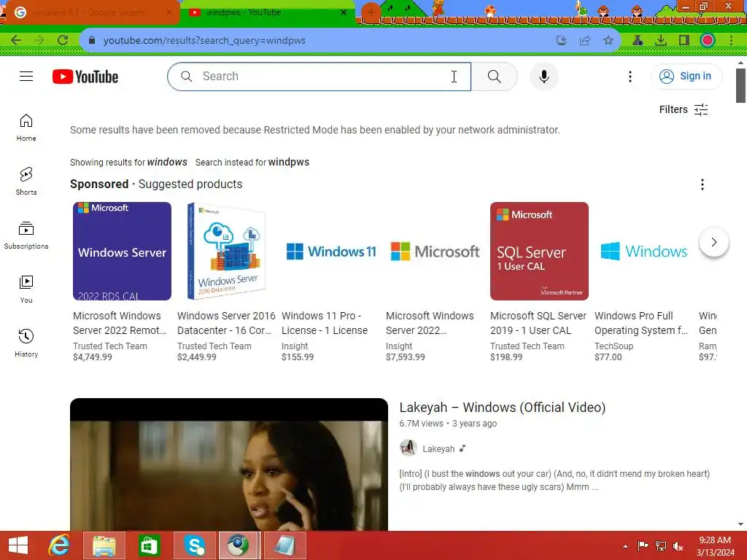This screenshot has width=747, height=560.
Task: Click the Lakeyah channel avatar
Action: pyautogui.click(x=409, y=448)
